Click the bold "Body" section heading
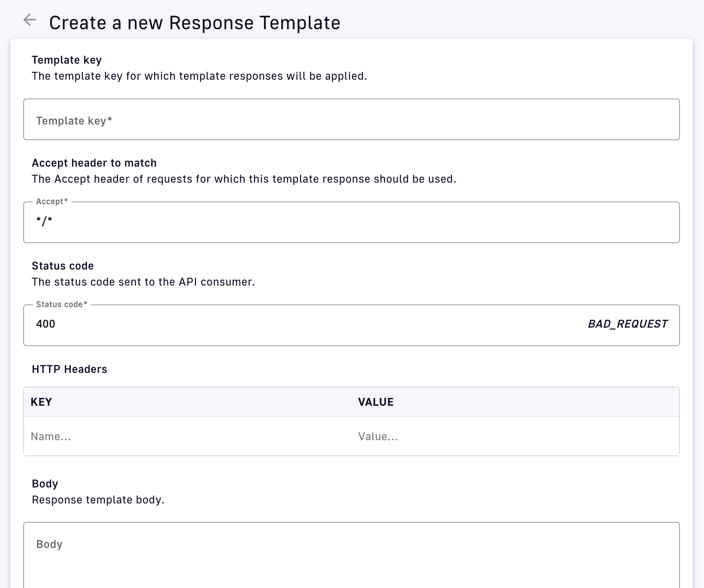Screen dimensions: 704x588 (45, 484)
